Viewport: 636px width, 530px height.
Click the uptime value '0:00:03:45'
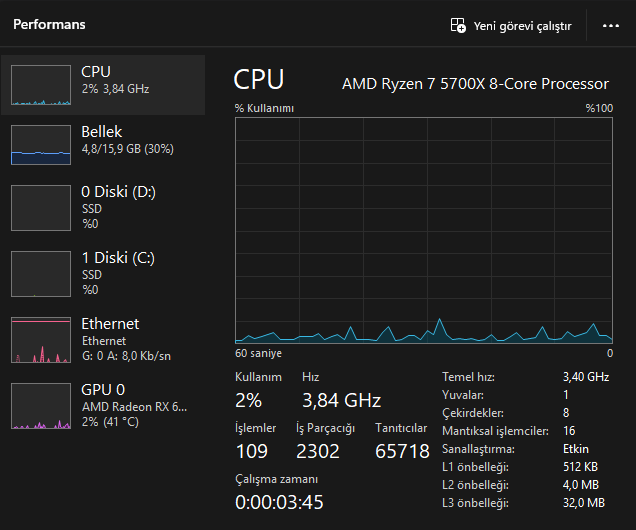tap(279, 502)
